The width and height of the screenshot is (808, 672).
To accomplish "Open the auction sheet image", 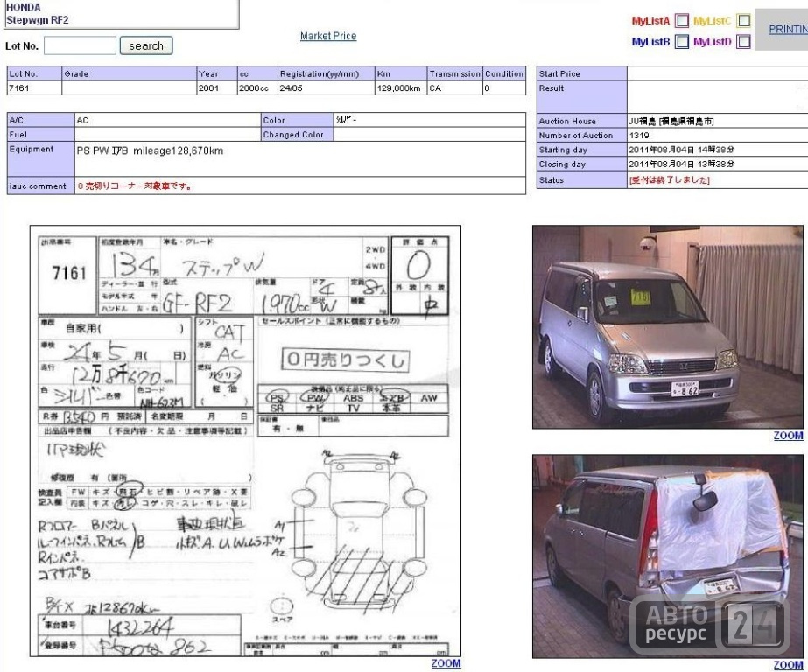I will coord(245,441).
